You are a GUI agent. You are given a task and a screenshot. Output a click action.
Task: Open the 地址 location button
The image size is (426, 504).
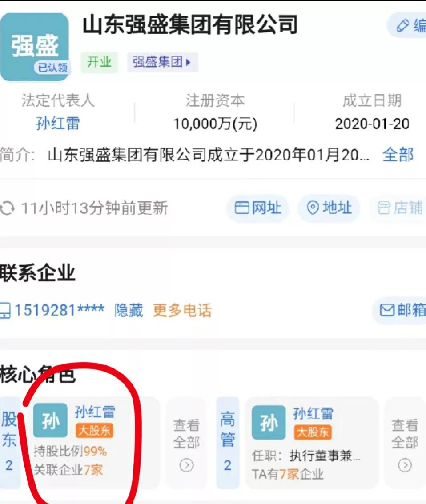pyautogui.click(x=329, y=208)
